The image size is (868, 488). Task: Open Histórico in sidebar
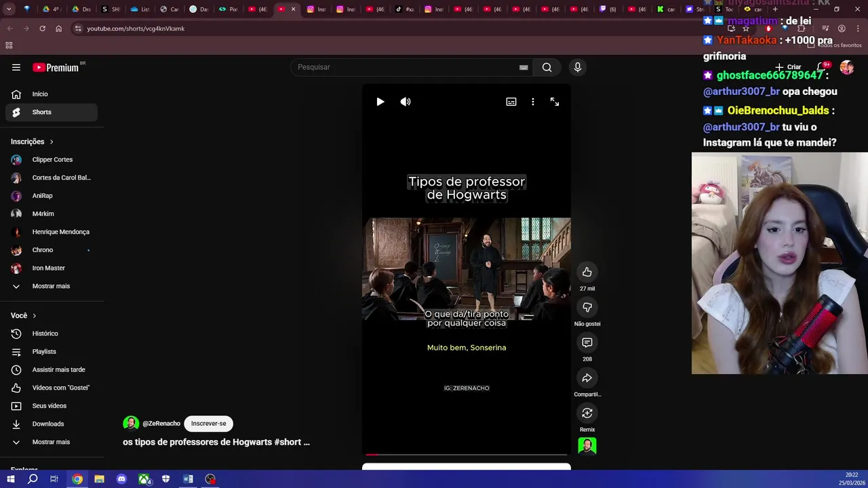pos(52,333)
